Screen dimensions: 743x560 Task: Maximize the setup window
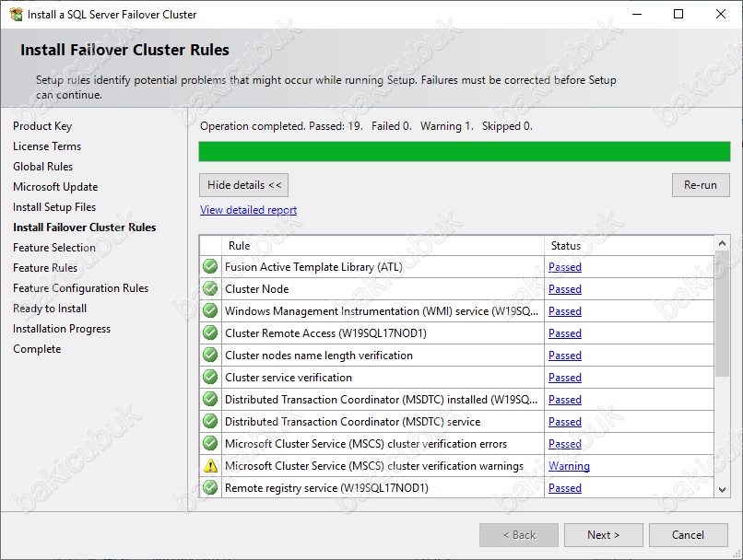pyautogui.click(x=678, y=14)
